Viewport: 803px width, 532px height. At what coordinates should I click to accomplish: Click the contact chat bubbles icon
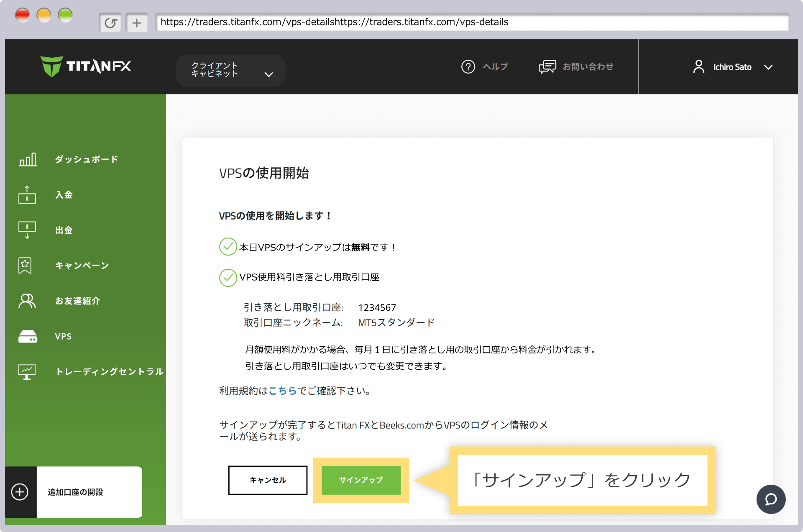(547, 66)
